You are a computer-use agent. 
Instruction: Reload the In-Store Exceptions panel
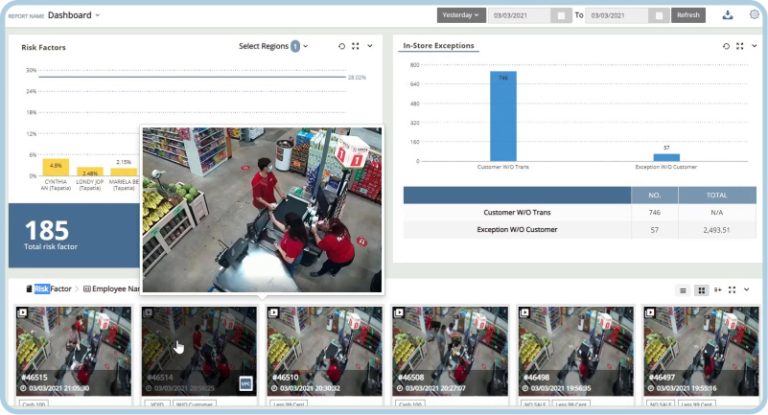point(726,46)
